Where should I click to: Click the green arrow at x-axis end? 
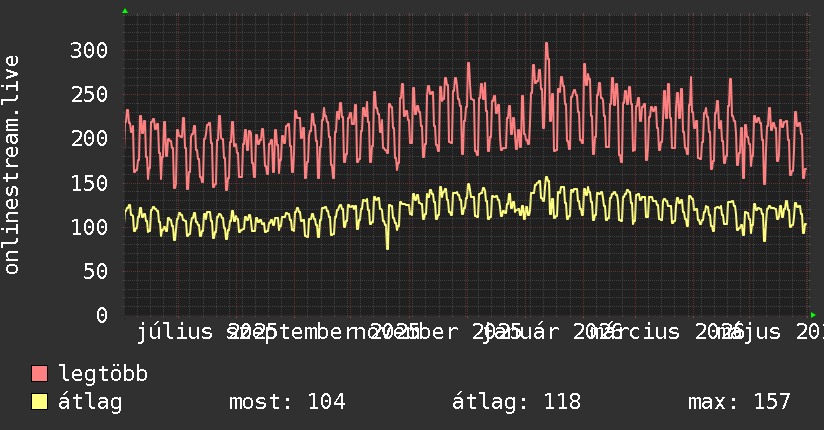[x=813, y=315]
